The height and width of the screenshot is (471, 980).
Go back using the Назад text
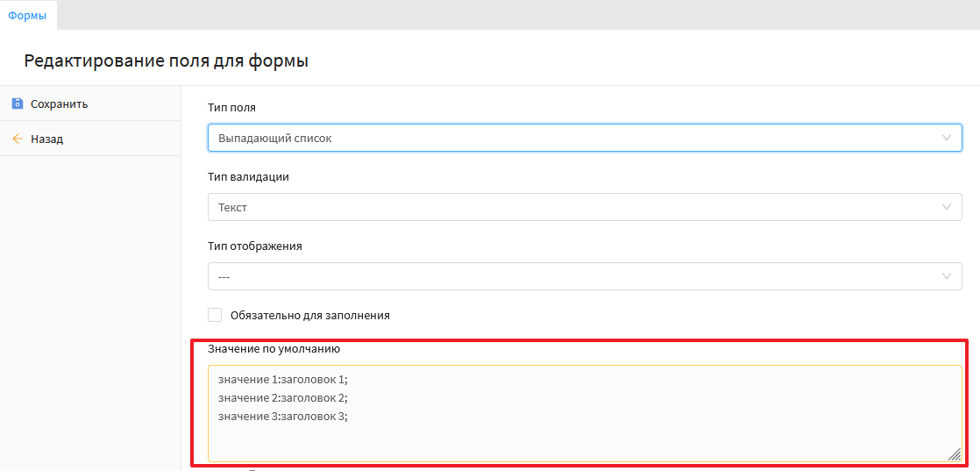(x=46, y=139)
